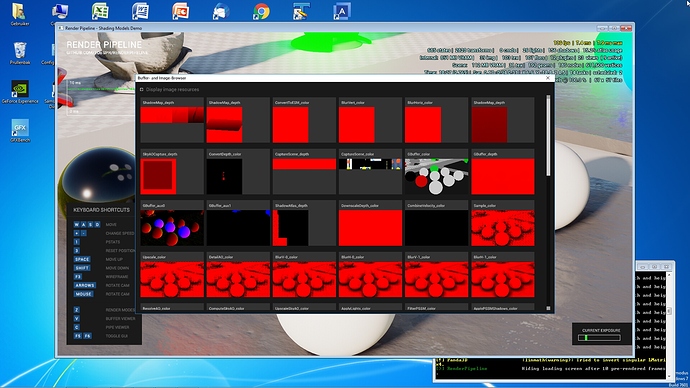Viewport: 690px width, 388px height.
Task: Click the Buffer- and Image-Browser title bar
Action: [345, 78]
